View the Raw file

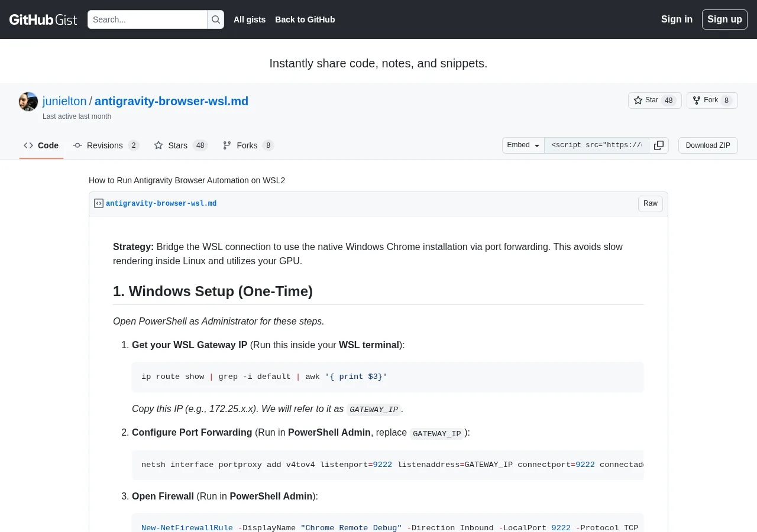point(651,204)
